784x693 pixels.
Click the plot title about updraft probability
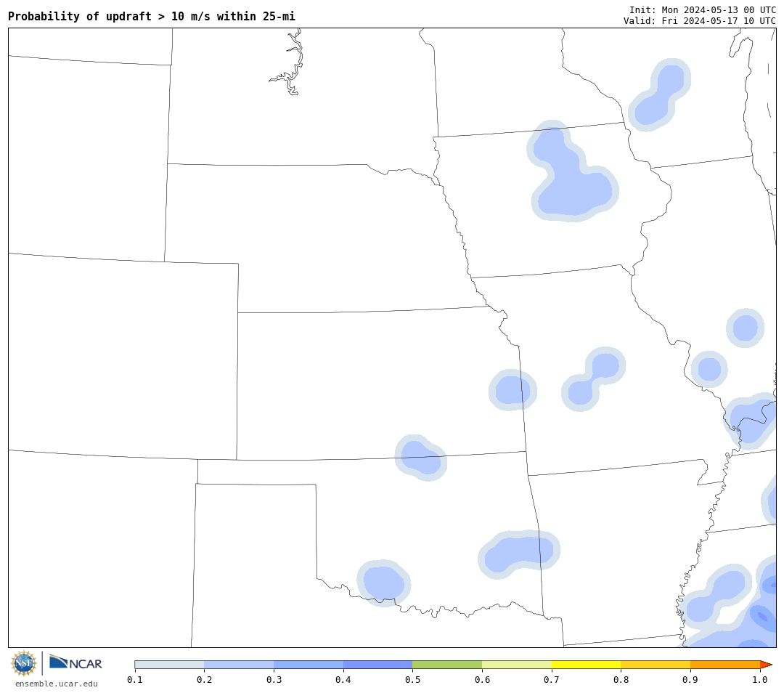click(x=152, y=17)
